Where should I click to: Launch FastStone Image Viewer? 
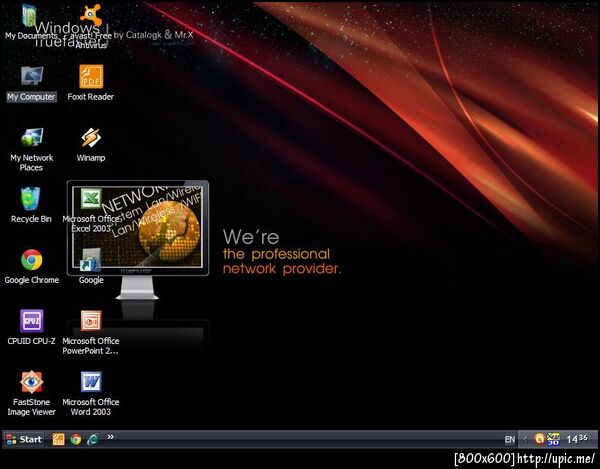point(31,394)
